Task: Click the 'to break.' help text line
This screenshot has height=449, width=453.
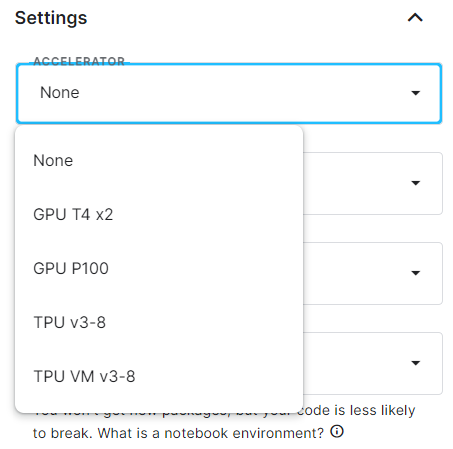Action: click(62, 433)
